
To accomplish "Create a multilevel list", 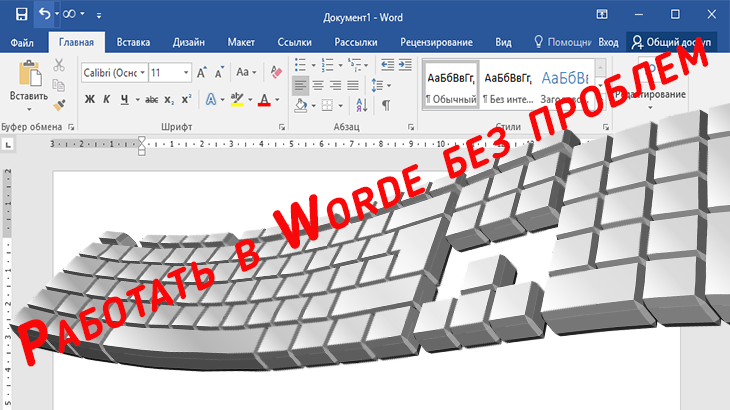I will [354, 65].
